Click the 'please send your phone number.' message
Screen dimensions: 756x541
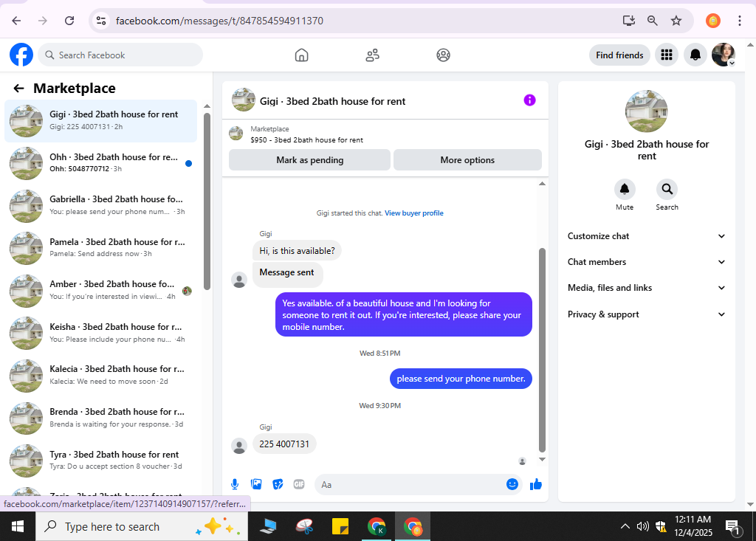pos(461,379)
